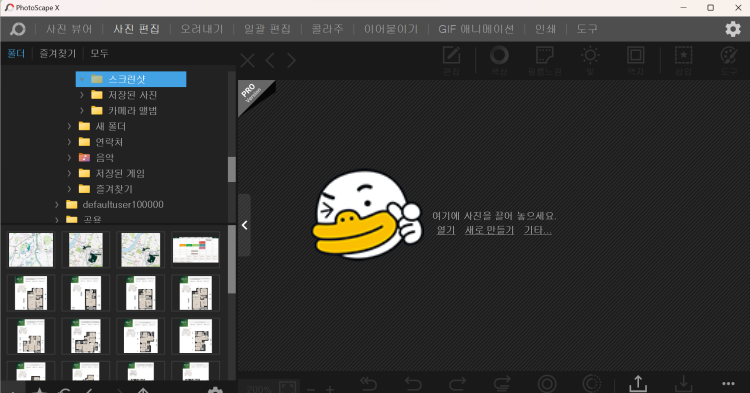Close the current photo with the X icon
Screen dimensions: 750x393
click(247, 61)
